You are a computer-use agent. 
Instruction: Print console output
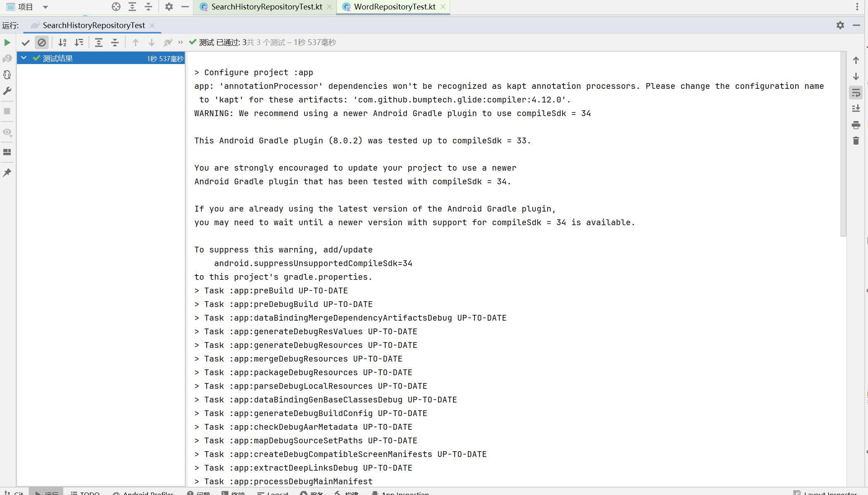point(856,125)
